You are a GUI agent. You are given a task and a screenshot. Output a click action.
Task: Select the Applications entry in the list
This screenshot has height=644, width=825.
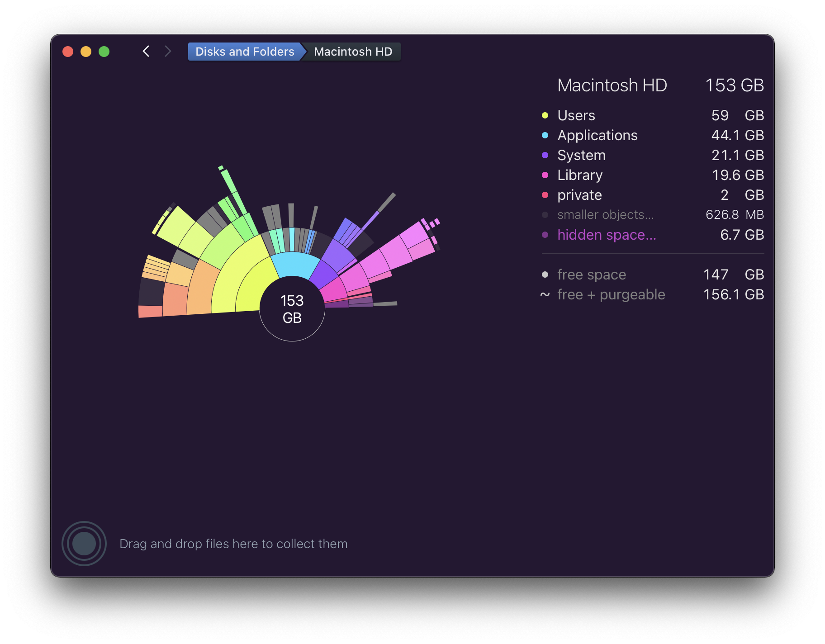click(x=652, y=135)
